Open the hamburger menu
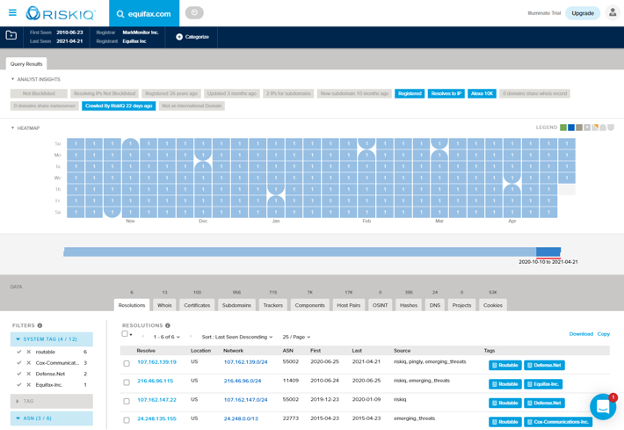The width and height of the screenshot is (624, 430). coord(12,13)
